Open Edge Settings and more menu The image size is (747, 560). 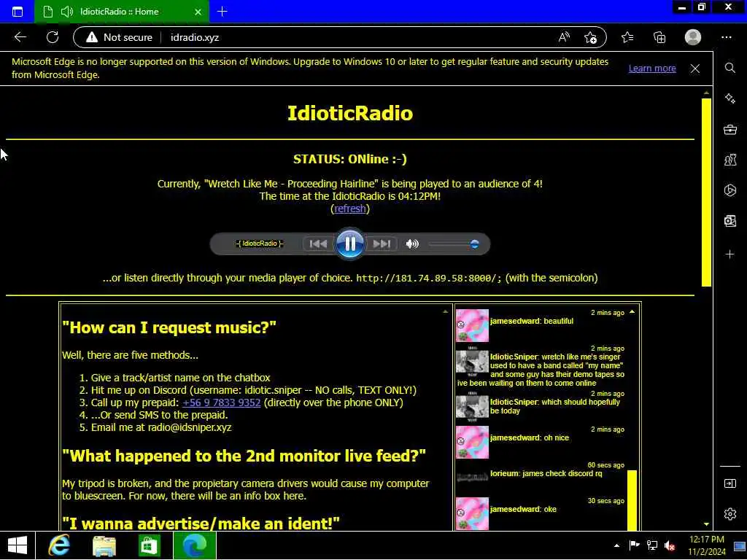point(726,37)
